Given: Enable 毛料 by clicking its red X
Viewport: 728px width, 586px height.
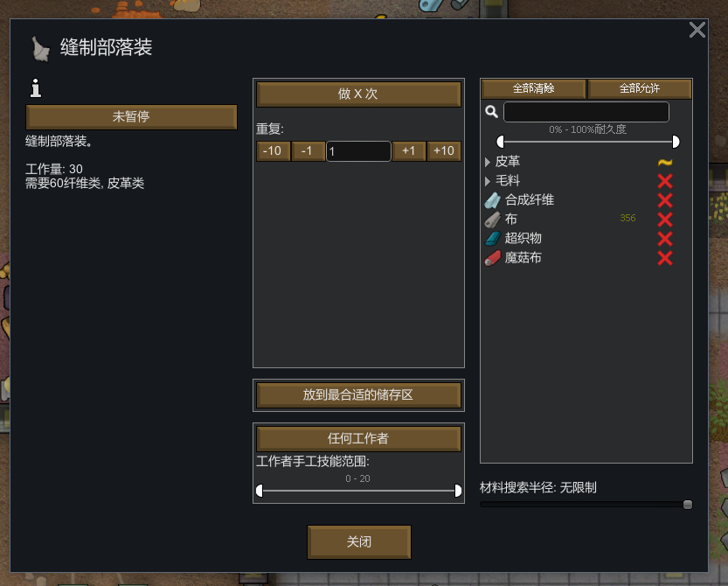Looking at the screenshot, I should click(665, 181).
